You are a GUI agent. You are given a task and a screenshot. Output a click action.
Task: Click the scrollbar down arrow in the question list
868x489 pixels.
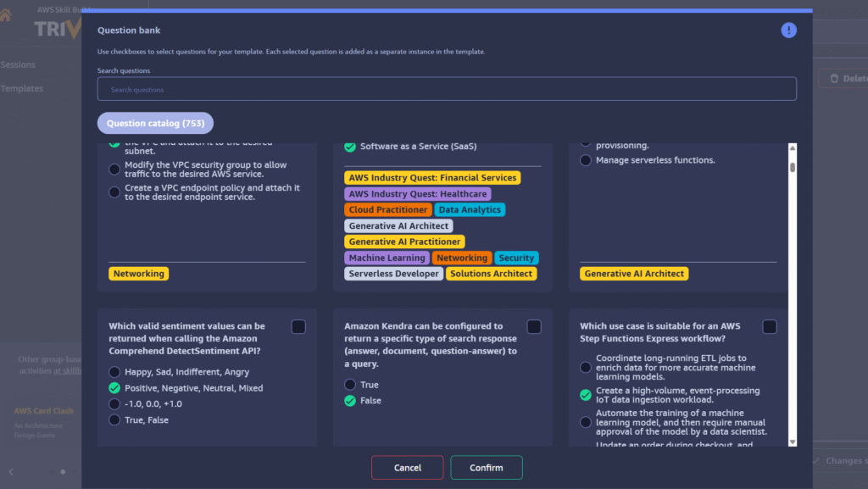tap(793, 442)
